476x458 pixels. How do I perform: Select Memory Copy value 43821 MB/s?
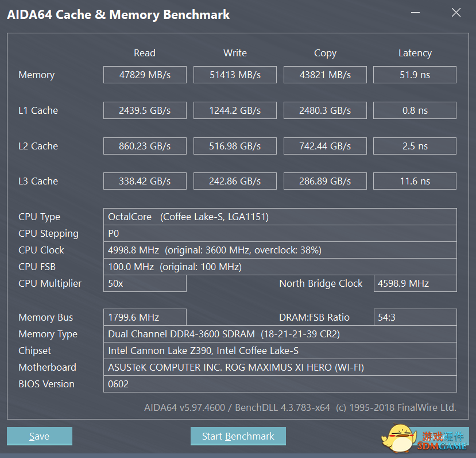325,75
